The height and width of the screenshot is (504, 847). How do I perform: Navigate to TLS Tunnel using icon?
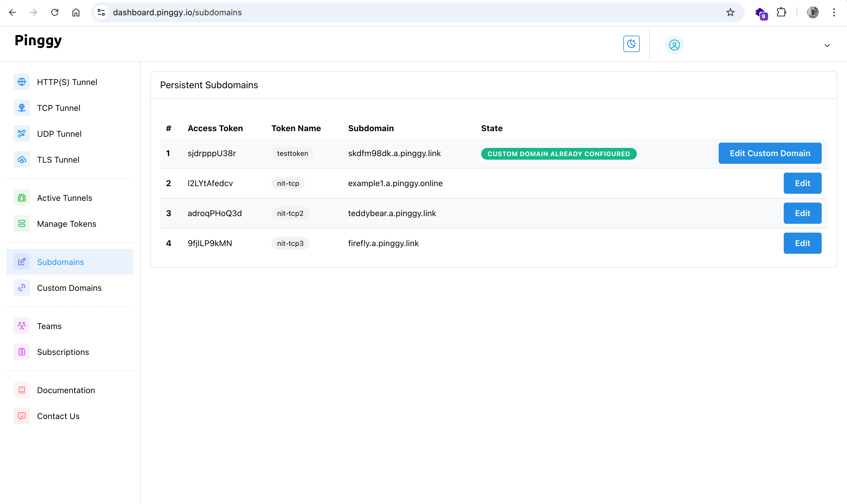(21, 160)
